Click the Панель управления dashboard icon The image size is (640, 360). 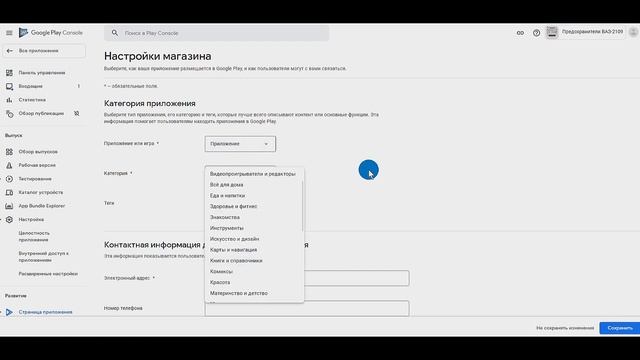coord(9,73)
